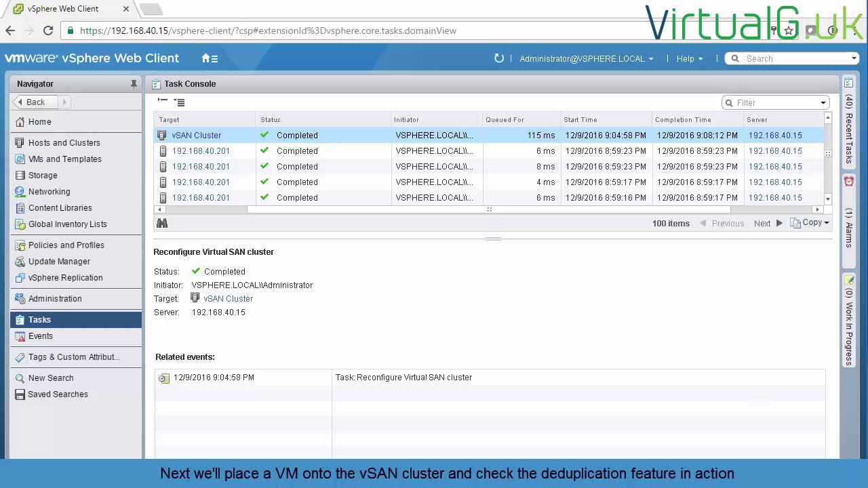This screenshot has height=488, width=868.
Task: Pin the Navigator panel
Action: pyautogui.click(x=134, y=84)
